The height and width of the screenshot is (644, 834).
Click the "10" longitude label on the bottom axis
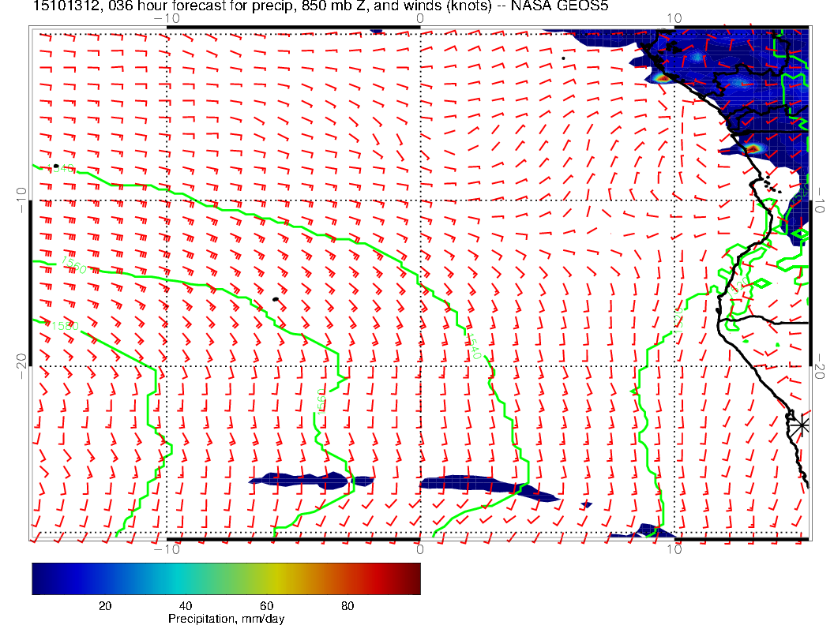[674, 549]
